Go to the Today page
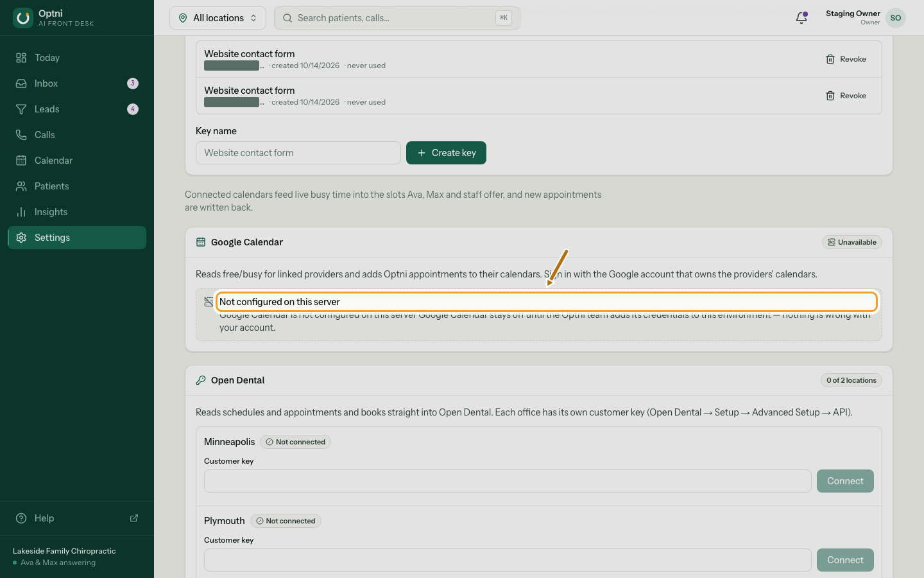The height and width of the screenshot is (578, 924). [77, 58]
